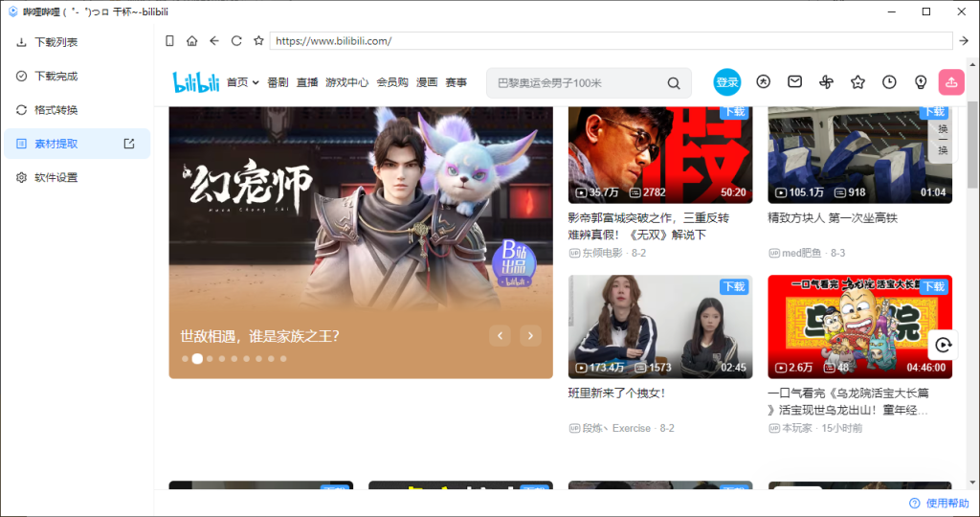Click the pink upload button
The width and height of the screenshot is (980, 517).
tap(951, 82)
